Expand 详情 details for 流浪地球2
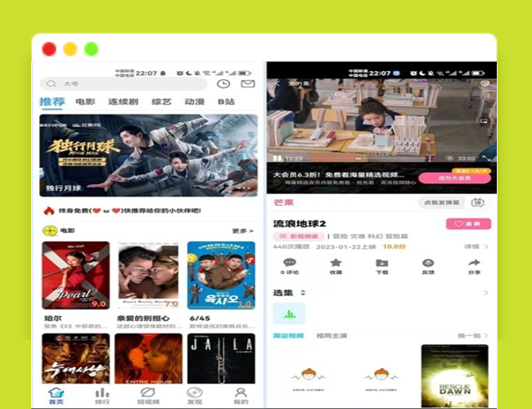Viewport: 532px width, 409px height. pos(476,246)
